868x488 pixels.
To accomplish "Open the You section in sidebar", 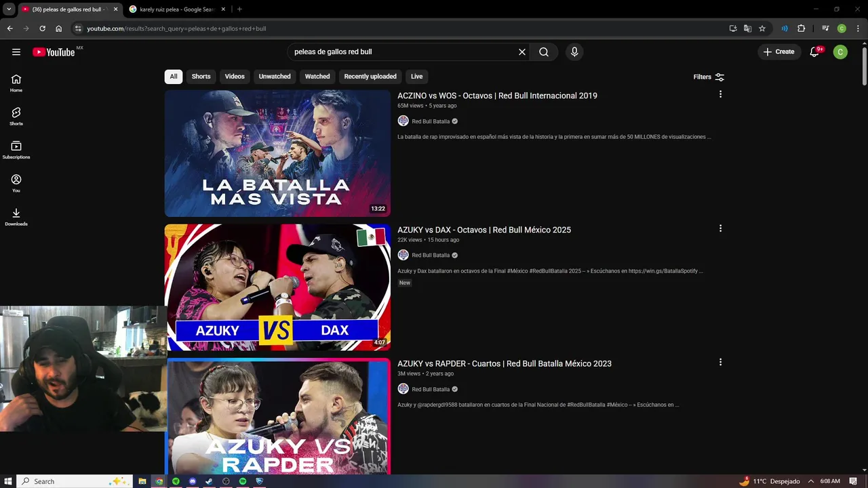I will click(x=16, y=183).
